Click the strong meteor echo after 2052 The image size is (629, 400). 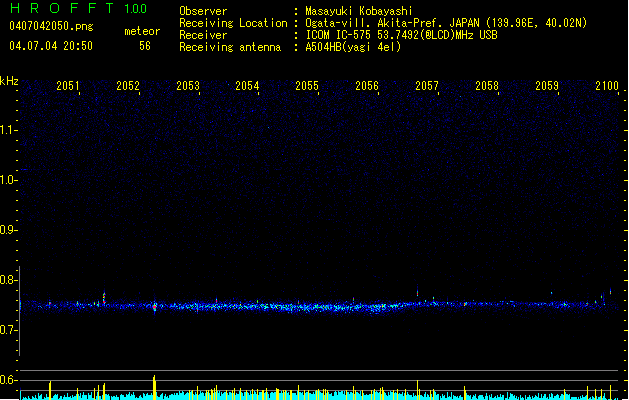154,307
